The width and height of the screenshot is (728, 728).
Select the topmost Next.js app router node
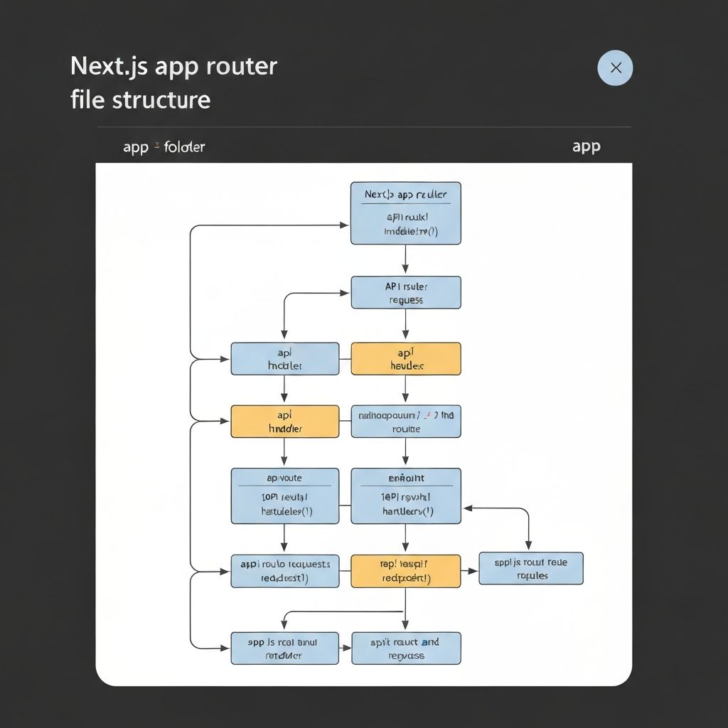click(x=405, y=213)
